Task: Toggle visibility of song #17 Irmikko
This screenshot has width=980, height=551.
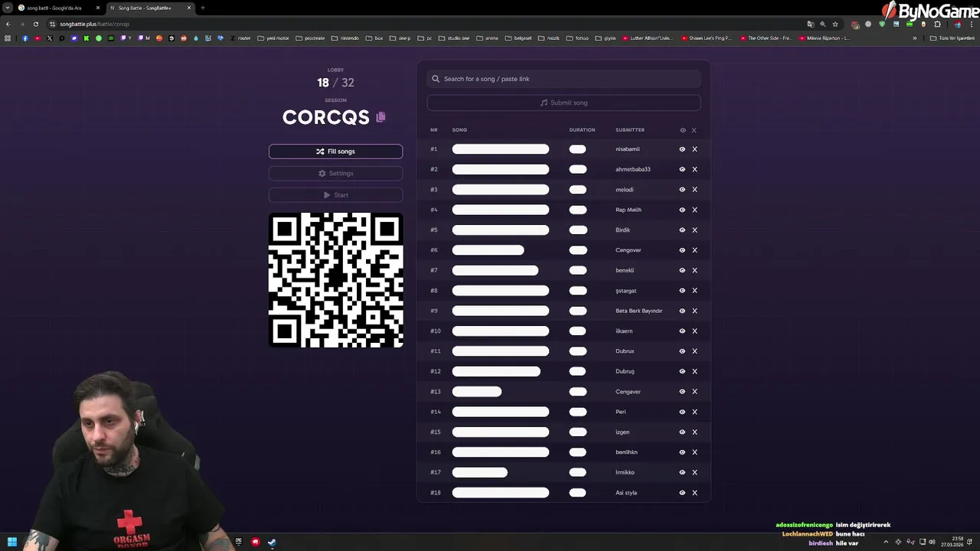Action: click(682, 472)
